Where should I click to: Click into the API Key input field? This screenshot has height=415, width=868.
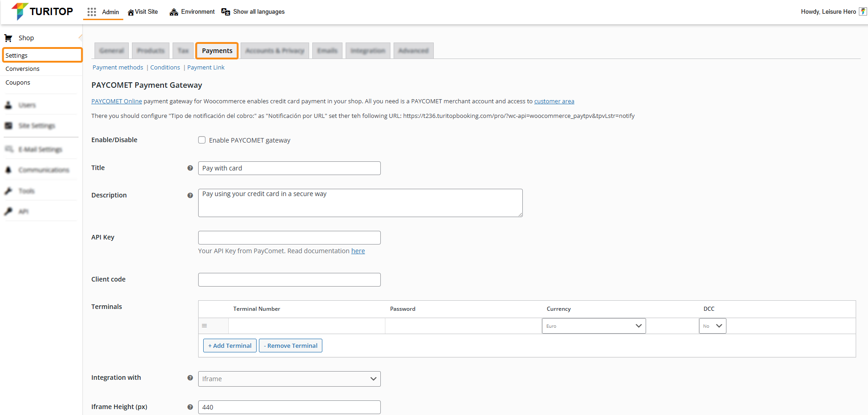click(x=289, y=238)
